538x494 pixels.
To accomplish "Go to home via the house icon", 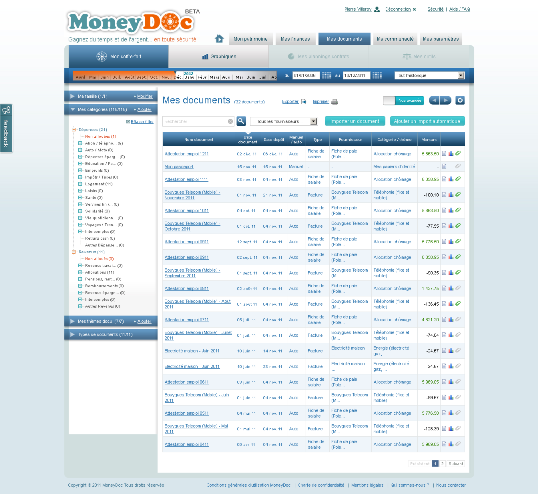I will [219, 38].
